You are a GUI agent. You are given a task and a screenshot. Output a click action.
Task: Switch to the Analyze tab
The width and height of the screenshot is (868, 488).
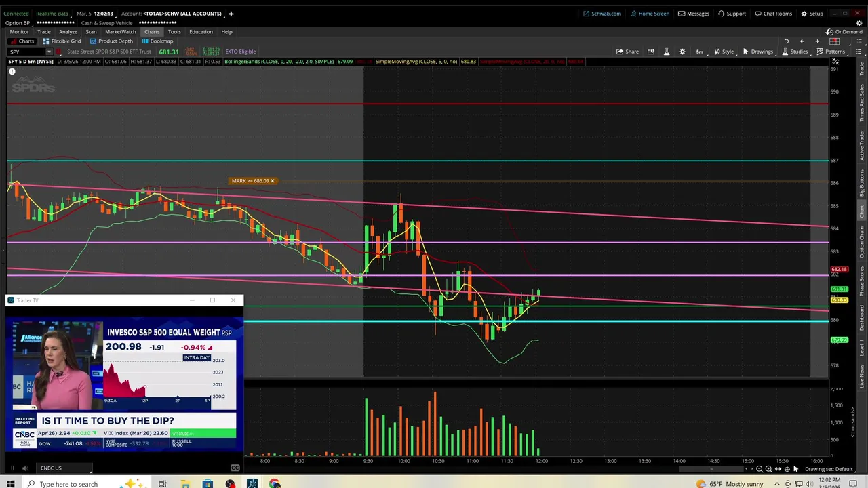click(x=68, y=32)
